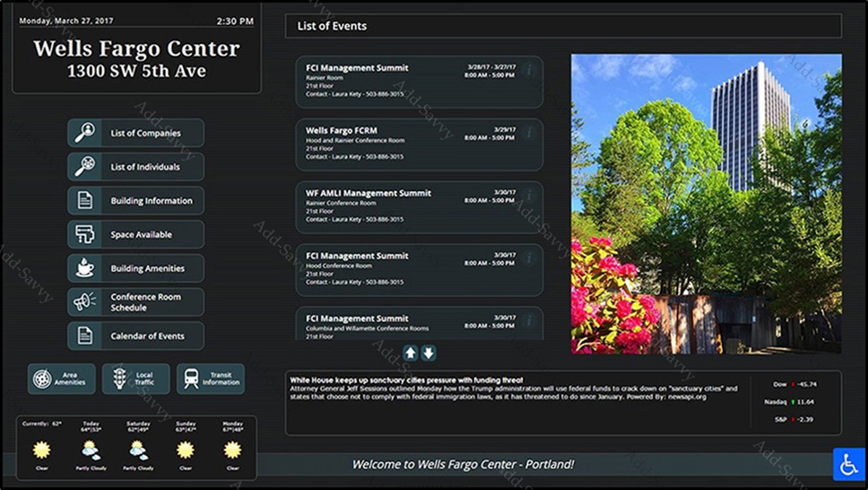868x490 pixels.
Task: Click the S&P -2.39 value
Action: tap(805, 420)
